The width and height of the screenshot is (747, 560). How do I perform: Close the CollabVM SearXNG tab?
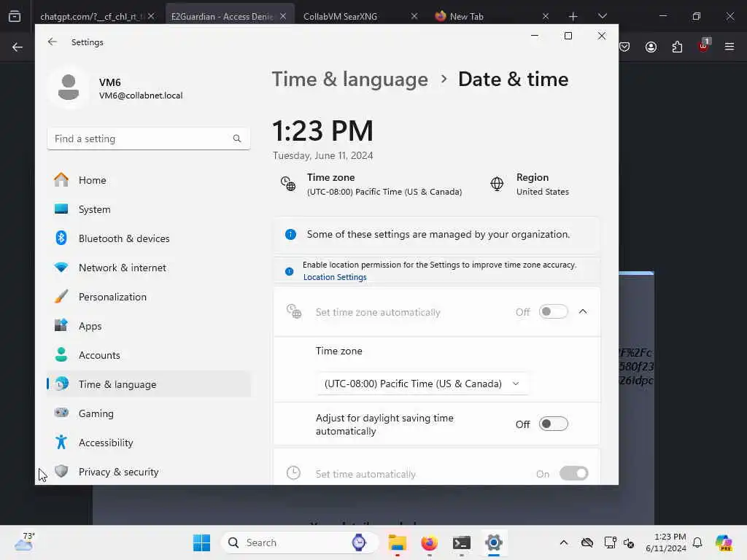(414, 16)
